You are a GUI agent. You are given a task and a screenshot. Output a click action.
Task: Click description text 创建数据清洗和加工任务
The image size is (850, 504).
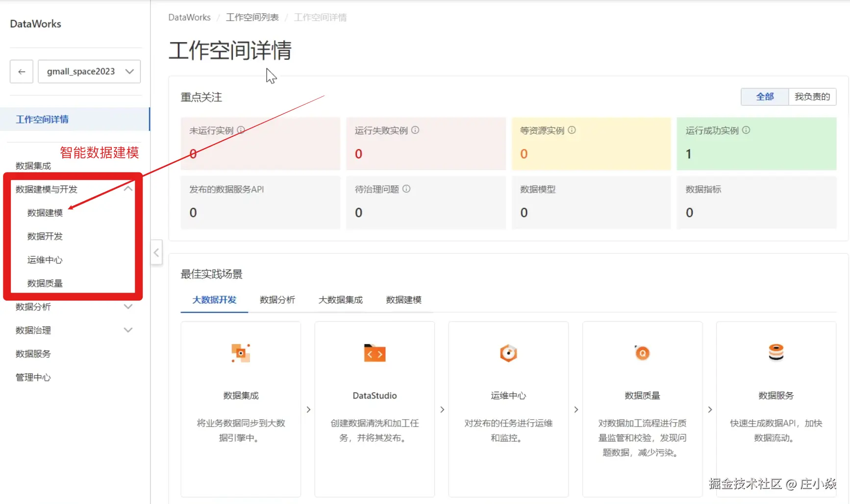[375, 430]
